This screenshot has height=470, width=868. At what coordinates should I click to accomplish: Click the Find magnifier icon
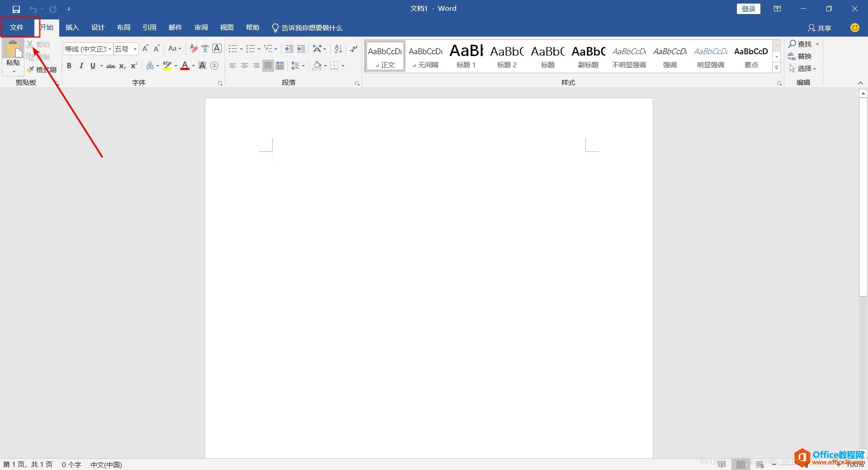click(792, 44)
